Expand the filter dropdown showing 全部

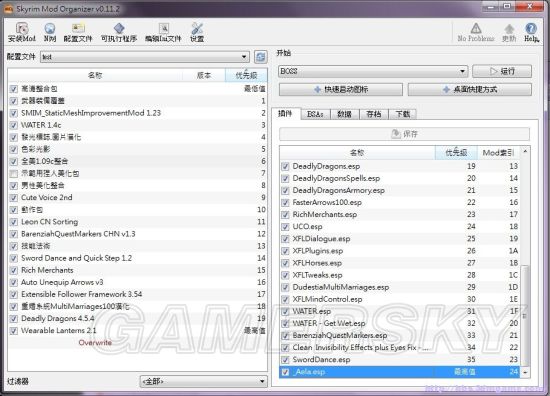point(203,381)
